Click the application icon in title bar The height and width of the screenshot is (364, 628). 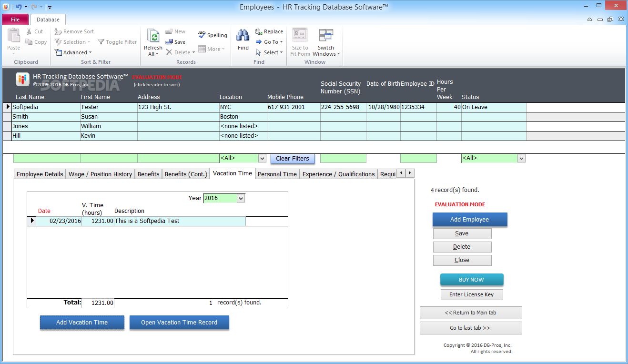pos(5,7)
